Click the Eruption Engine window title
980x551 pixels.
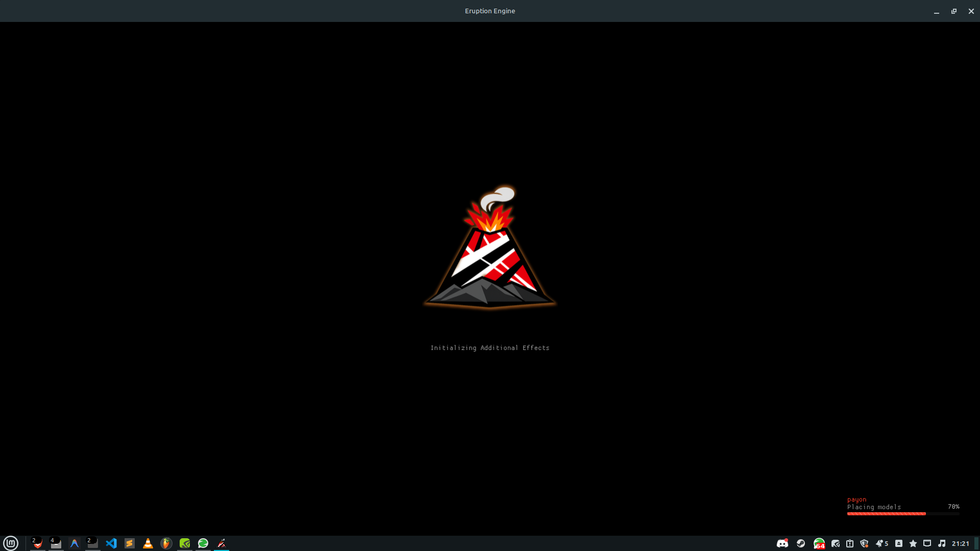pos(490,11)
